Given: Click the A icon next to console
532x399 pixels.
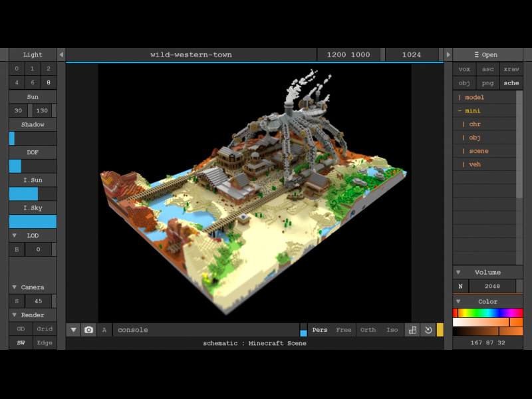Looking at the screenshot, I should point(104,330).
